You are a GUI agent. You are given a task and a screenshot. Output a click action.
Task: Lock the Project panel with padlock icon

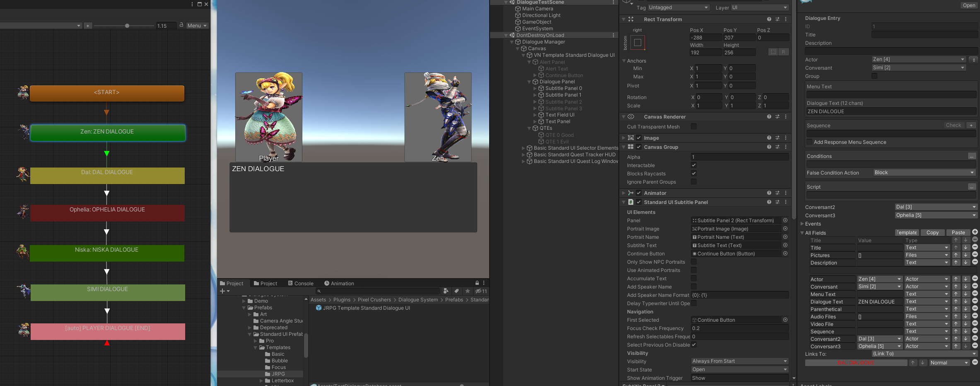pyautogui.click(x=477, y=283)
